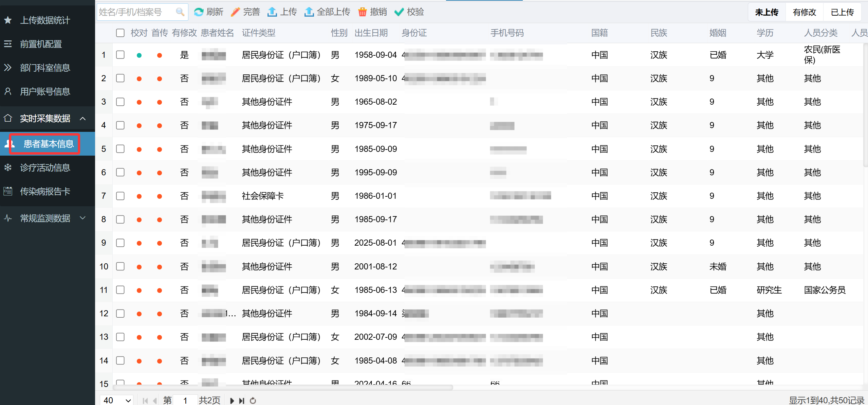The width and height of the screenshot is (868, 405).
Task: Click the 校验 checkmark icon
Action: coord(399,12)
